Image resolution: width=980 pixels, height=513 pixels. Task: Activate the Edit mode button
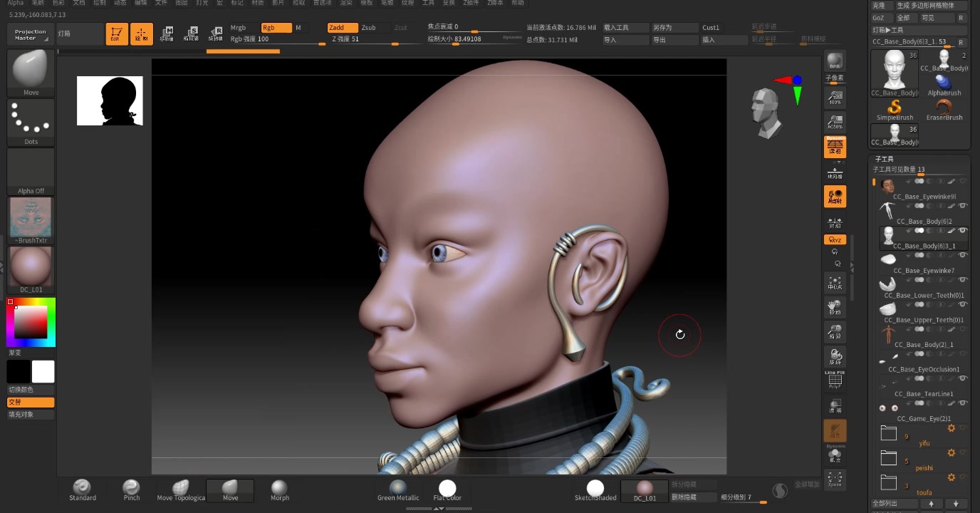117,34
